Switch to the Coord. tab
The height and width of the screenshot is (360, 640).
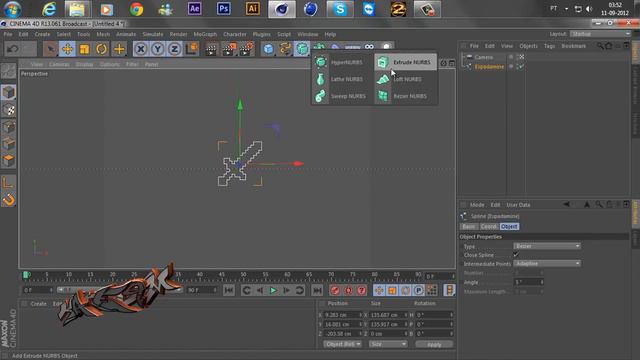[489, 227]
